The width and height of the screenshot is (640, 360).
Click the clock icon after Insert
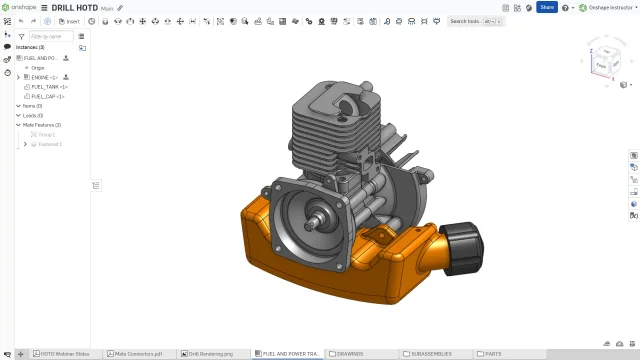pos(91,21)
